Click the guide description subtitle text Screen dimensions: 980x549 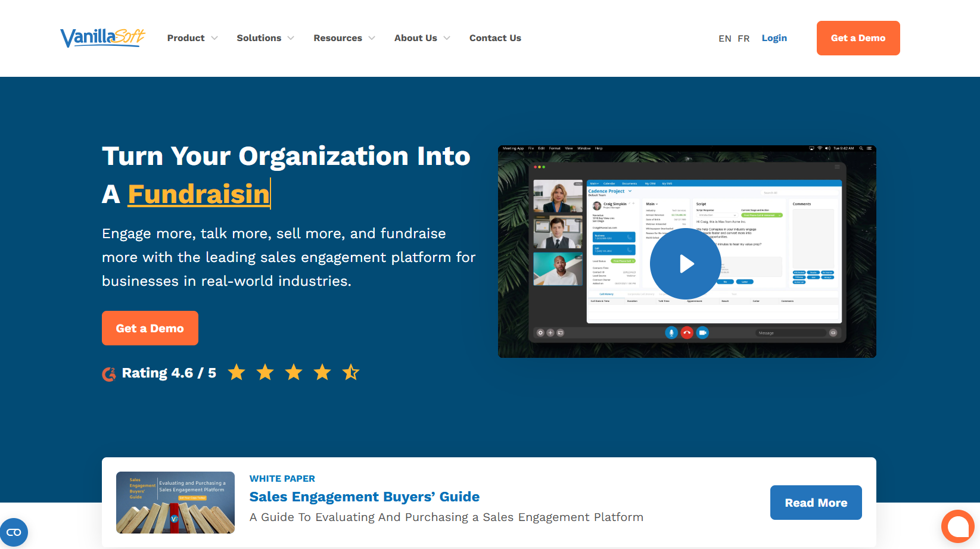tap(446, 517)
